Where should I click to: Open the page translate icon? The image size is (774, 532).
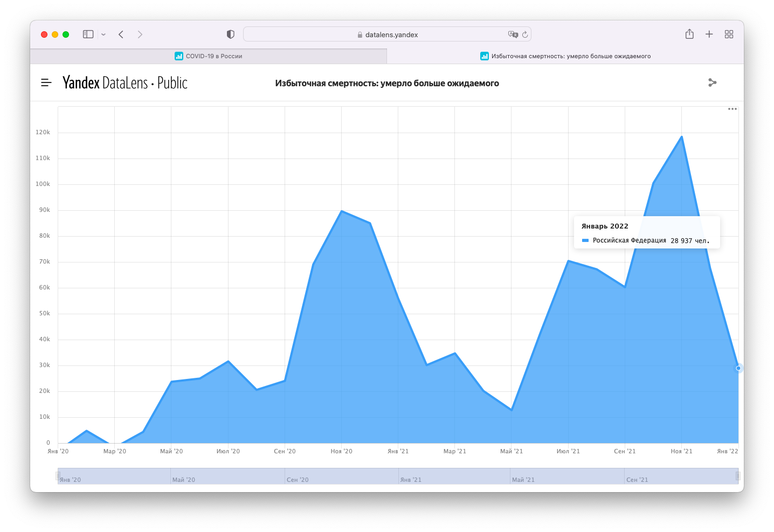513,34
